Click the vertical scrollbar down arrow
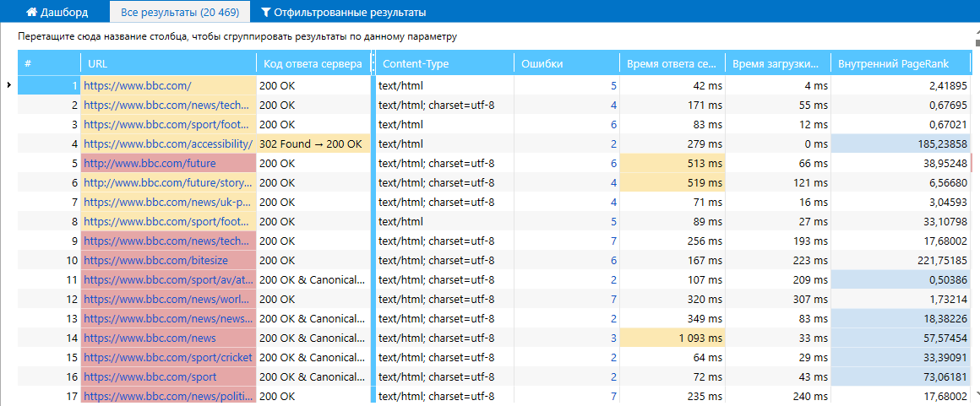This screenshot has height=406, width=980. 976,394
